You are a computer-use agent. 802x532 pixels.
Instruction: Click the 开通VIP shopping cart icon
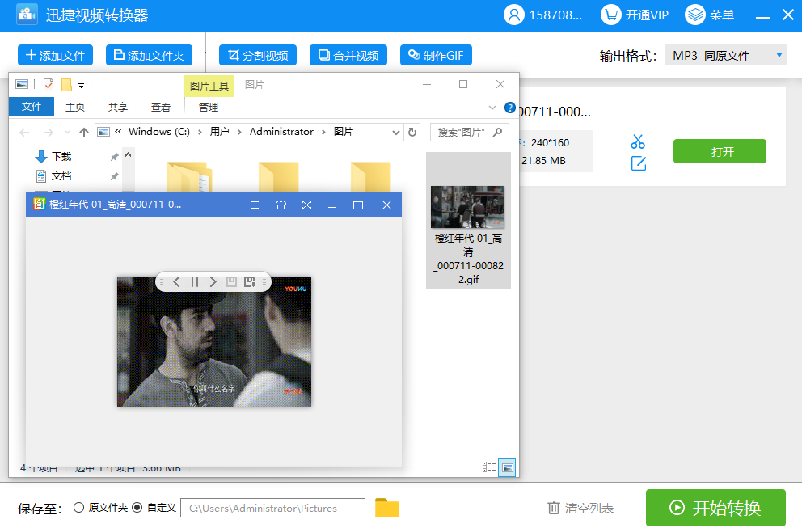pos(610,15)
